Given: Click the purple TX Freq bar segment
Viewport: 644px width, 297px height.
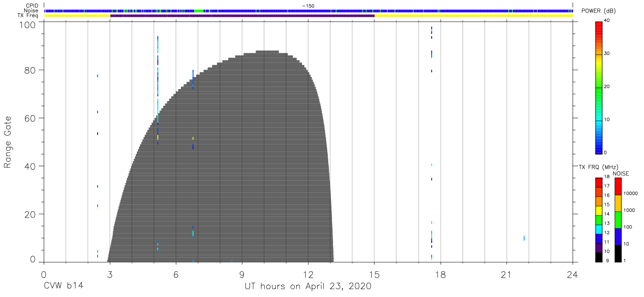Looking at the screenshot, I should coord(242,16).
